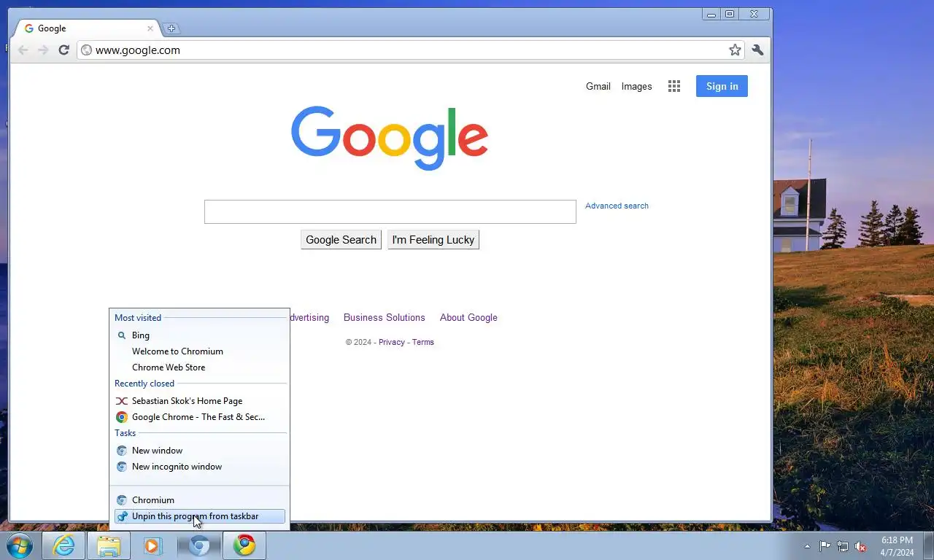Open Chrome Web Store jump list entry
Screen dimensions: 934x560
[x=200, y=367]
